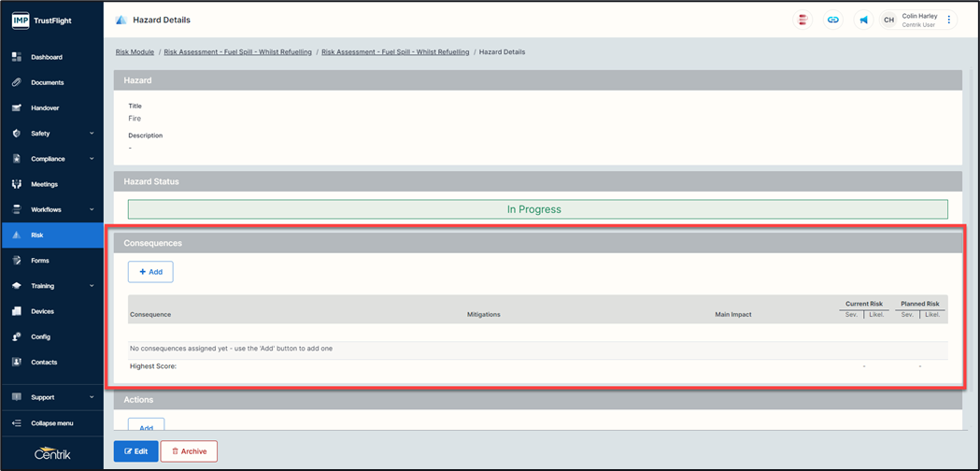Go to Contacts menu item
Viewport: 980px width, 471px height.
[44, 363]
